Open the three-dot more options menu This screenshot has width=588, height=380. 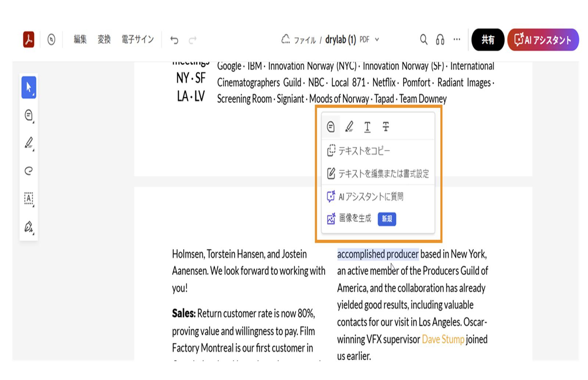456,39
